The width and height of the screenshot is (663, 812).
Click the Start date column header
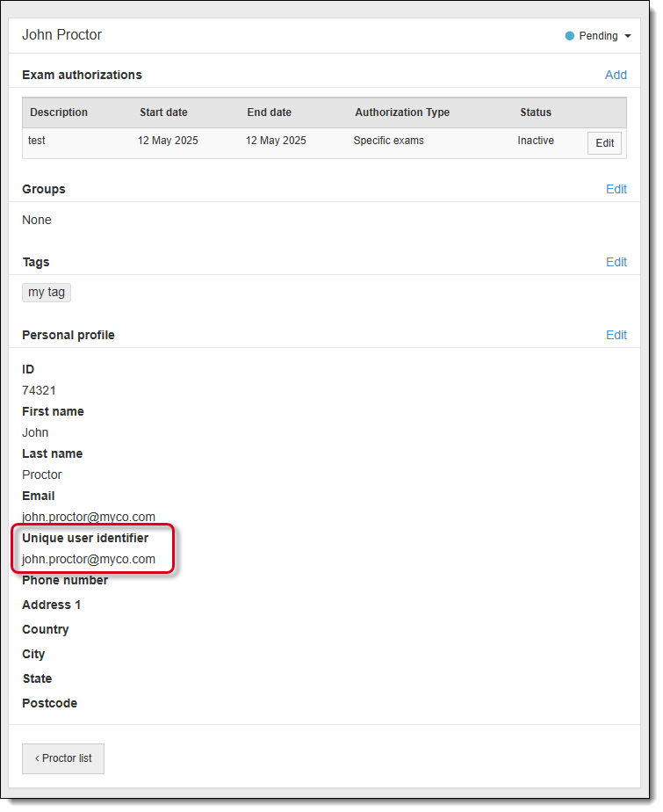[163, 112]
